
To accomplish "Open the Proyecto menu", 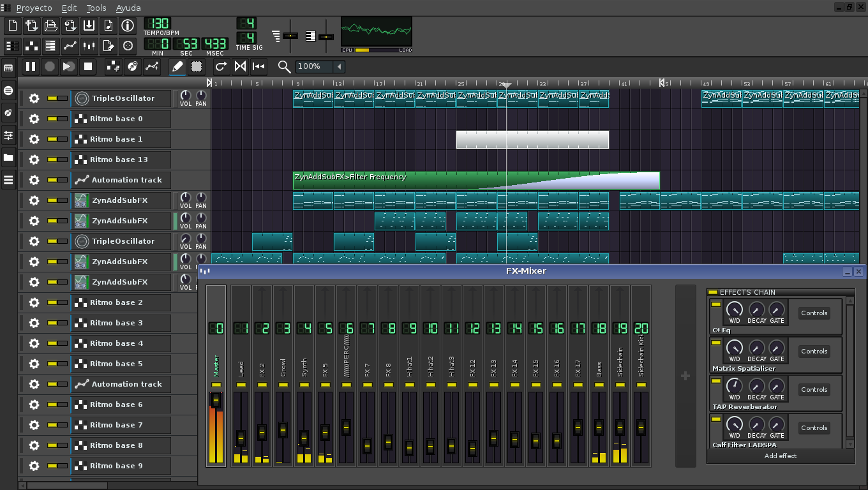I will [34, 8].
